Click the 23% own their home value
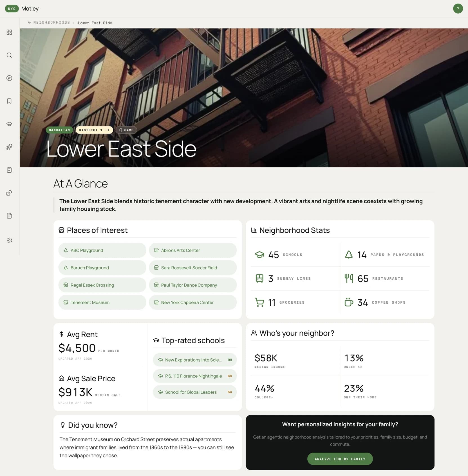 point(354,388)
